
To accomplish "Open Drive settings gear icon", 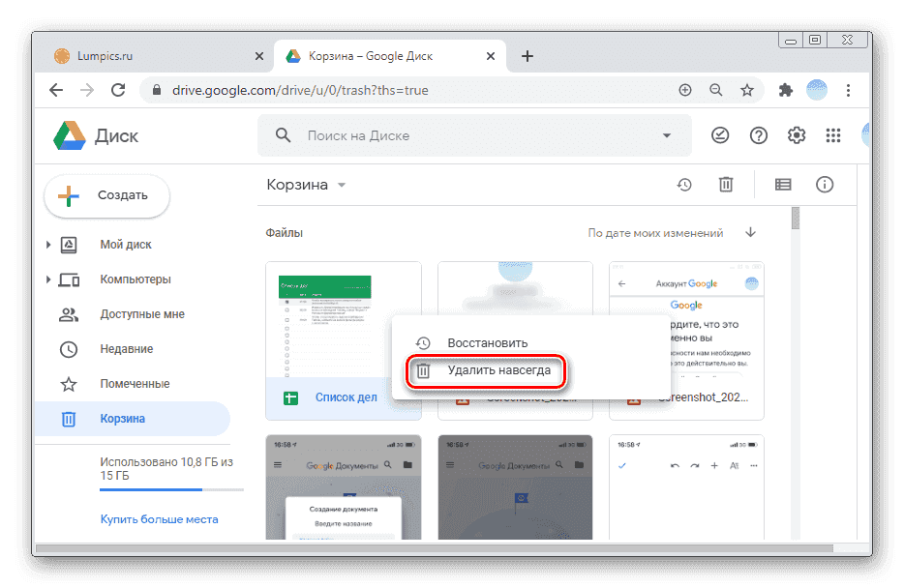I will coord(797,136).
